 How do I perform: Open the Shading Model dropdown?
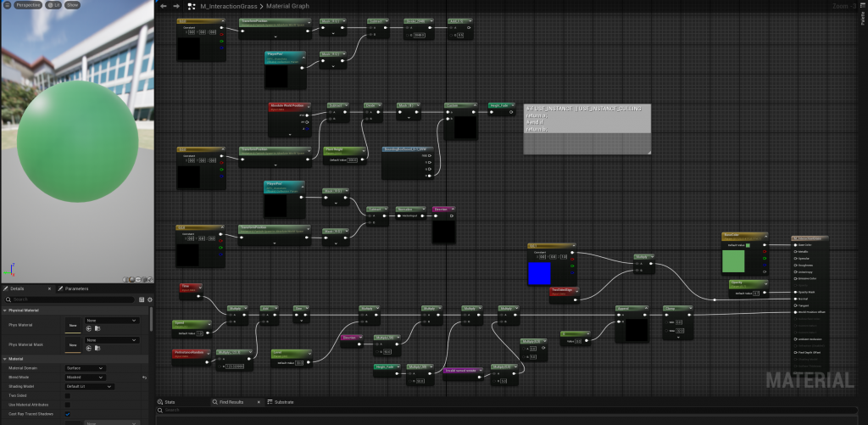pyautogui.click(x=89, y=386)
